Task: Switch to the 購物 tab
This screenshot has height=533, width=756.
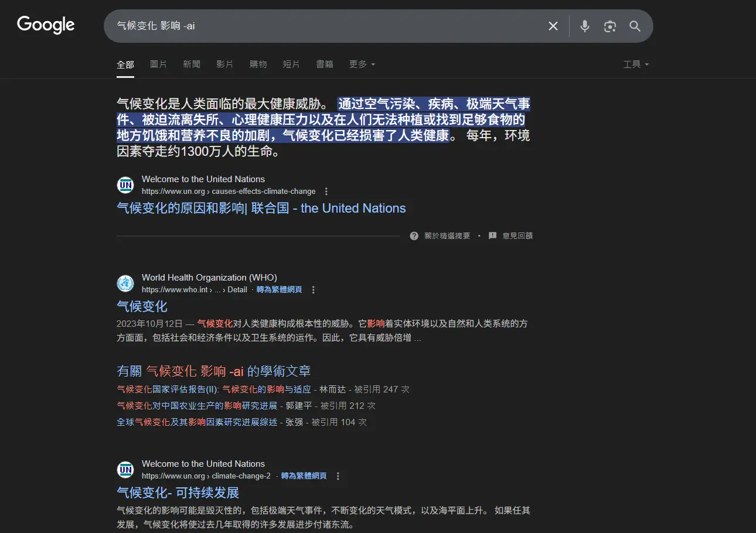Action: click(258, 64)
